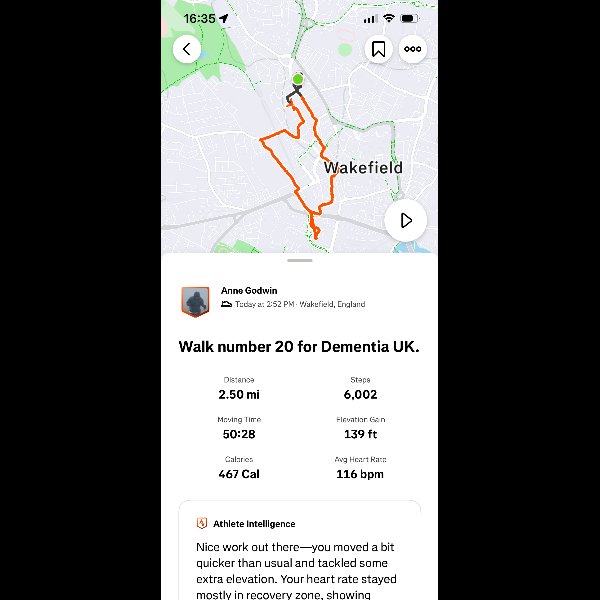Tap the back arrow button

(x=187, y=49)
